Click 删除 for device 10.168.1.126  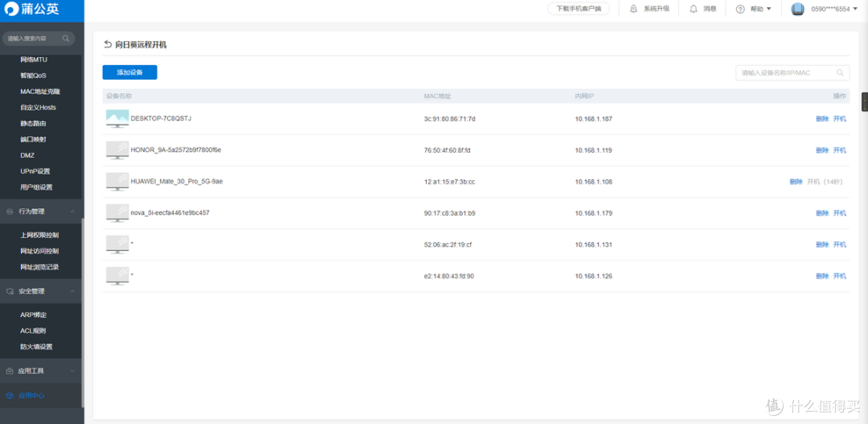tap(822, 276)
